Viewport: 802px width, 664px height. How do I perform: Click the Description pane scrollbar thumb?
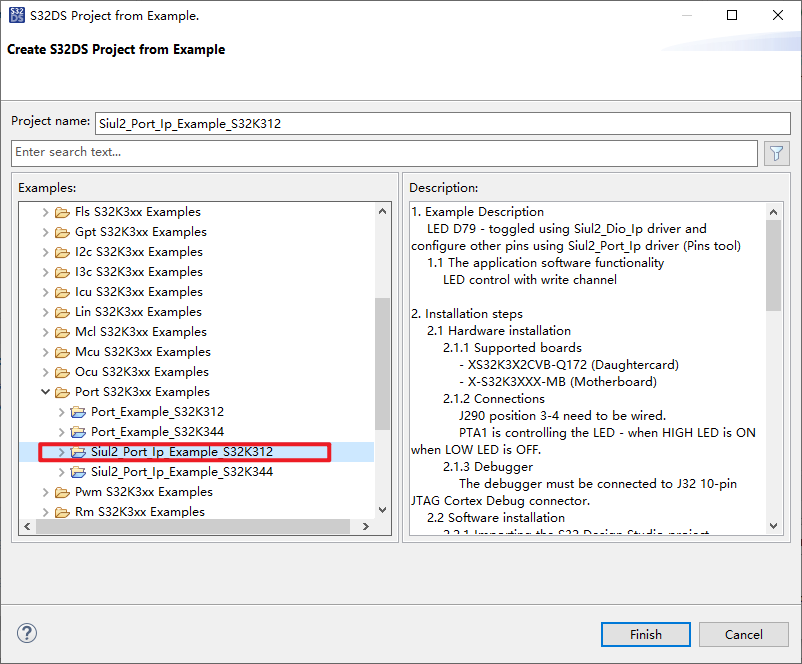[x=773, y=265]
